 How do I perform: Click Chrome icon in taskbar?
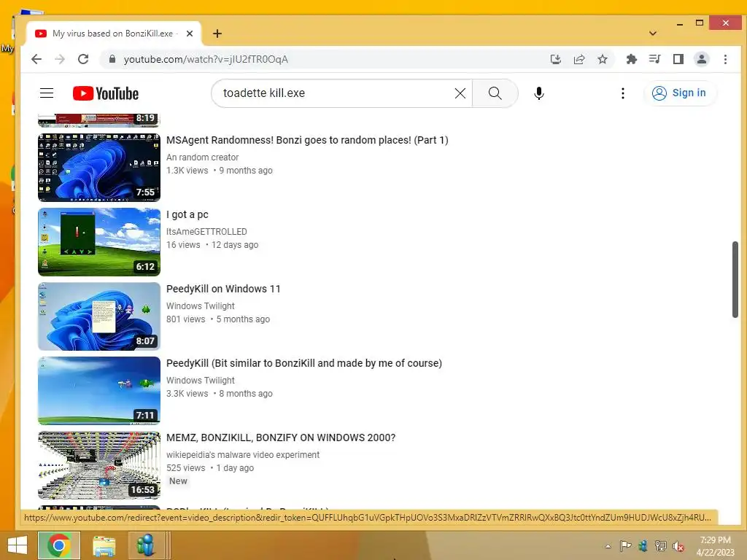coord(59,545)
